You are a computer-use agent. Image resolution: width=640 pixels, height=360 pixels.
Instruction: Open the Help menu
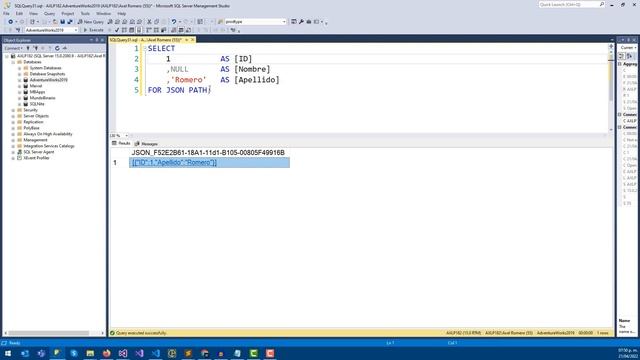pyautogui.click(x=122, y=13)
